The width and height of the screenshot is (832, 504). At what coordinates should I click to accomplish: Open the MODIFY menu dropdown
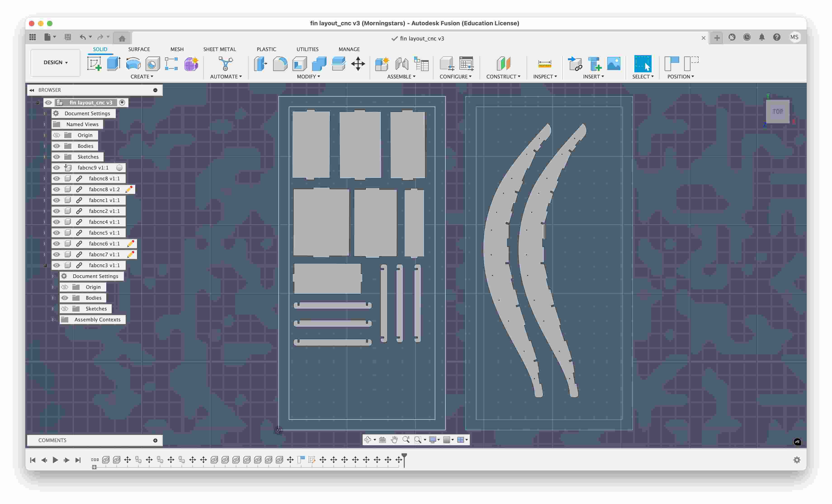coord(308,77)
